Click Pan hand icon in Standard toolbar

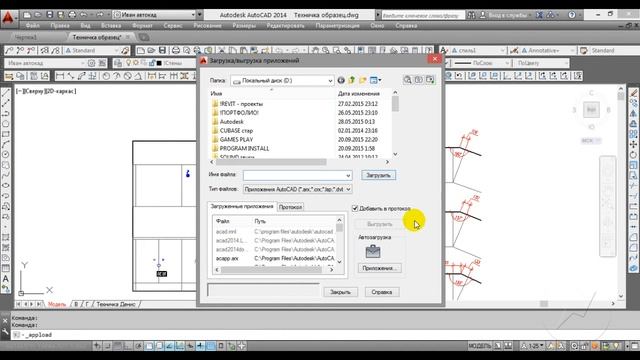pos(315,50)
